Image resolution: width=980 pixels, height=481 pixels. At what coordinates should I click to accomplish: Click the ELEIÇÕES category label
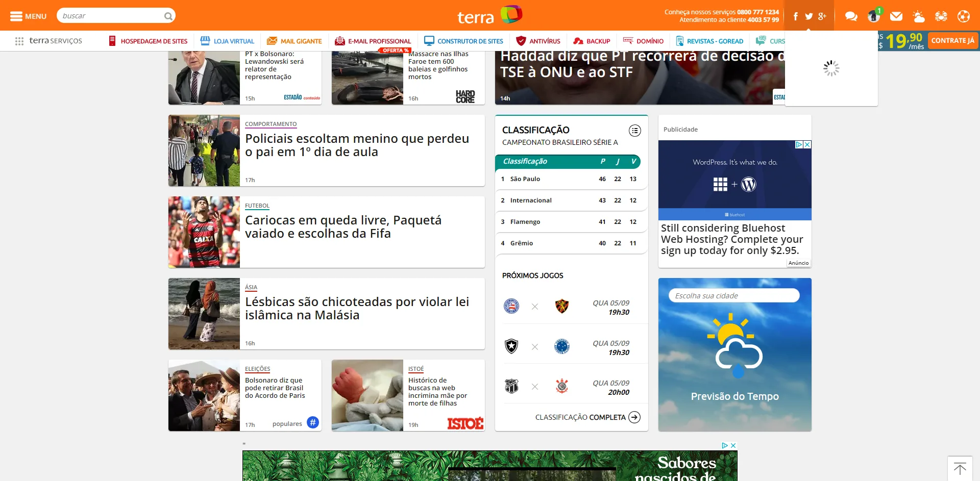point(258,369)
